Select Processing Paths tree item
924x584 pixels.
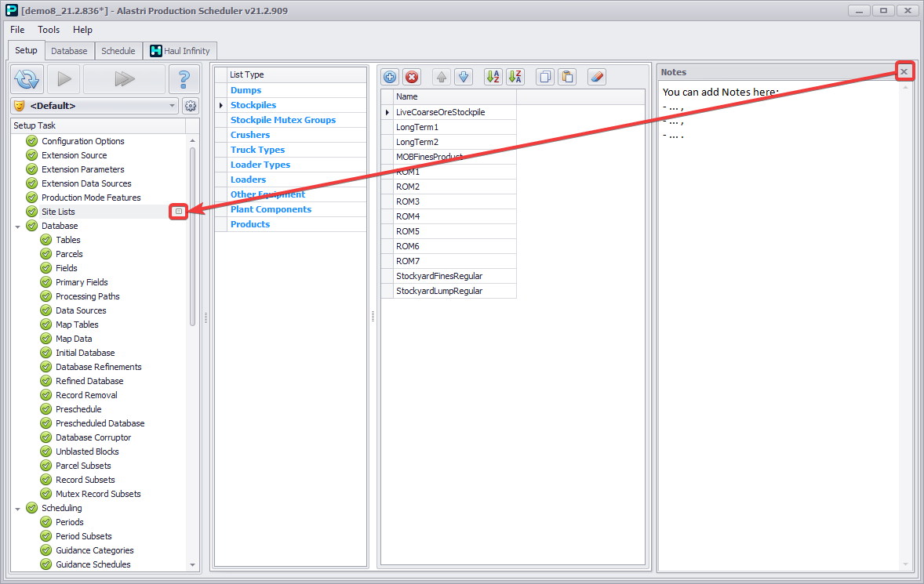88,297
